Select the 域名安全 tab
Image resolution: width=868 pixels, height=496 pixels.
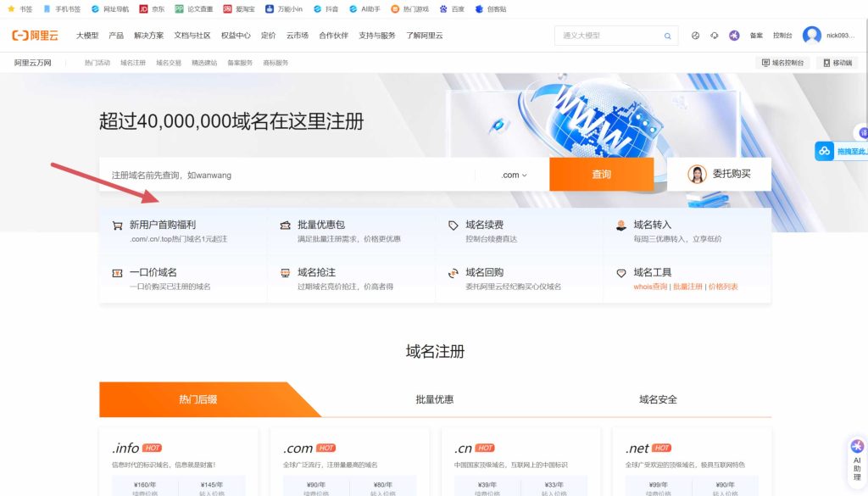[x=658, y=399]
